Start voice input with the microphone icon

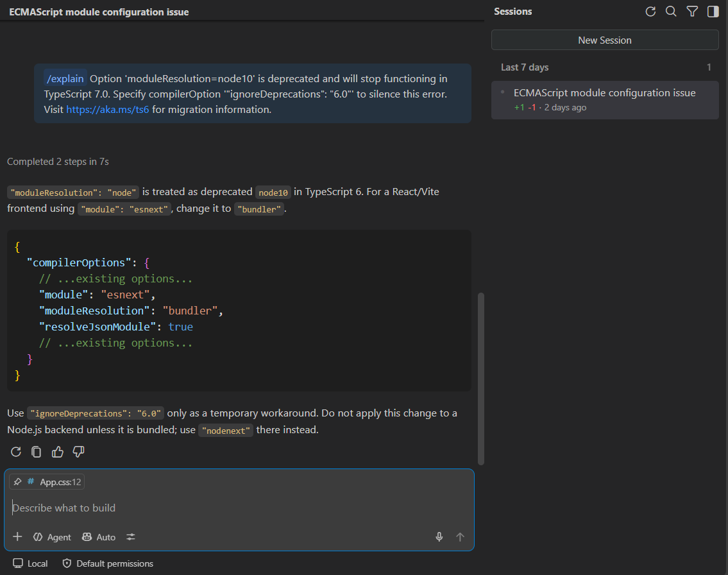click(x=439, y=537)
